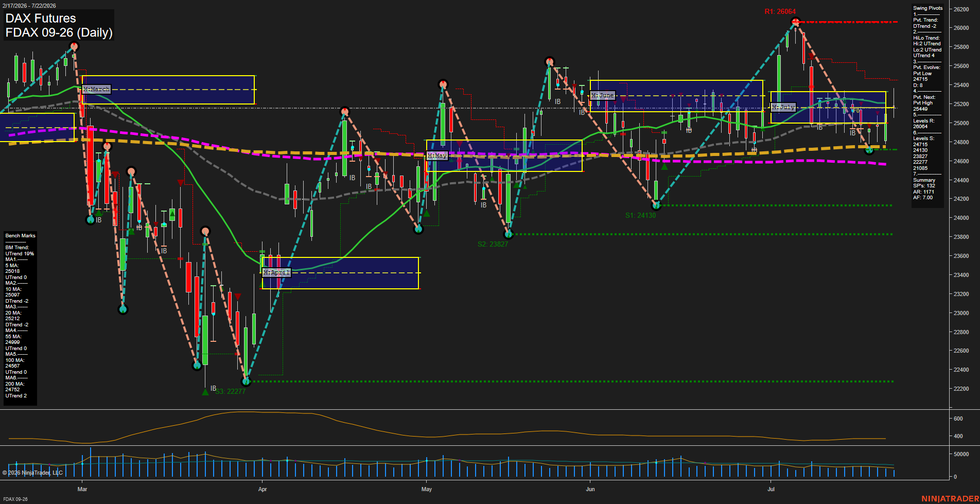Click the date range 2/17/2026 - 7/22/2026

29,6
